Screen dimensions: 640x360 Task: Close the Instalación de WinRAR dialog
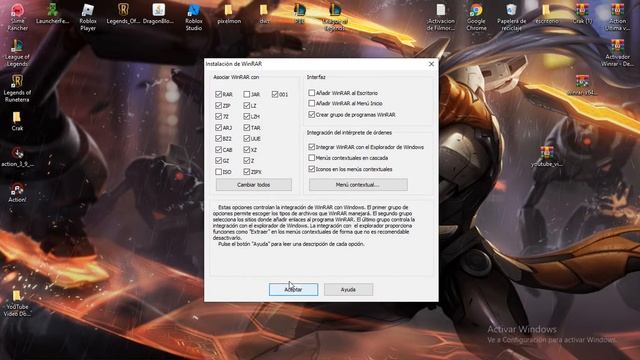tap(431, 64)
